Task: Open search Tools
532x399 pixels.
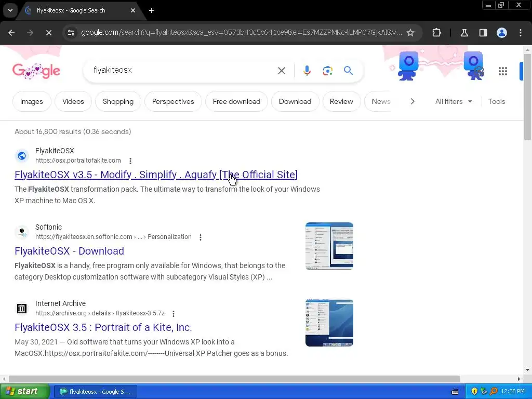Action: click(x=496, y=101)
